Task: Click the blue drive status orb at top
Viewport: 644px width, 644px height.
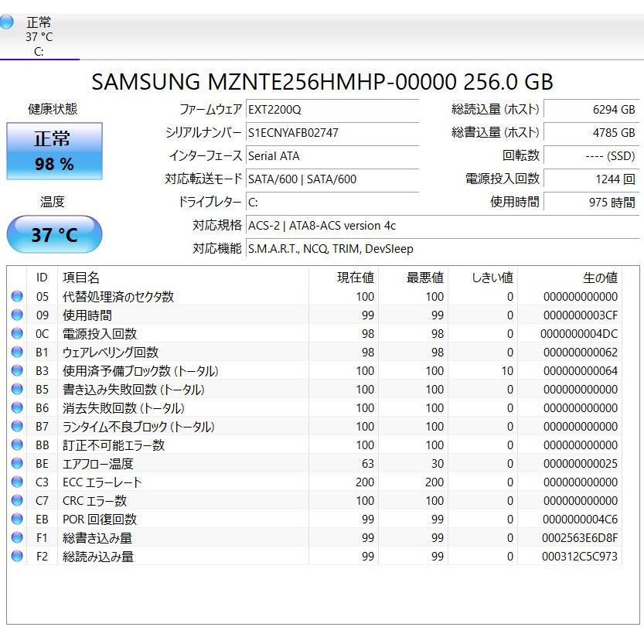Action: click(x=6, y=22)
